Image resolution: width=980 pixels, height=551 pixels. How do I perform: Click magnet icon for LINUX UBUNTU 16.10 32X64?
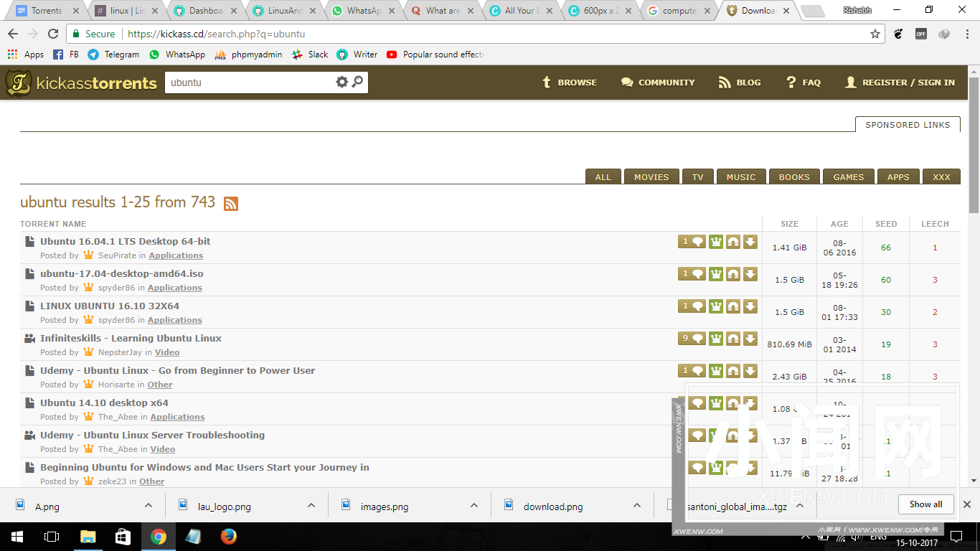[x=733, y=306]
